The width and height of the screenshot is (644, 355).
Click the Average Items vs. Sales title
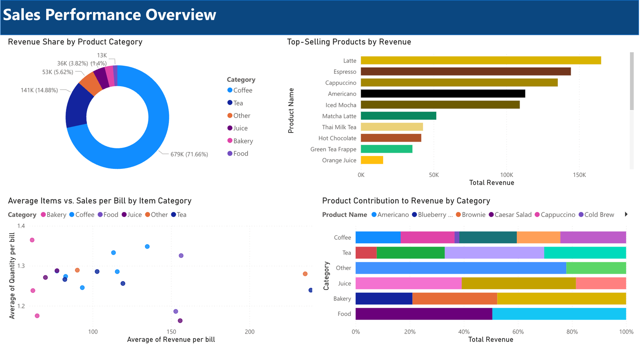[100, 201]
